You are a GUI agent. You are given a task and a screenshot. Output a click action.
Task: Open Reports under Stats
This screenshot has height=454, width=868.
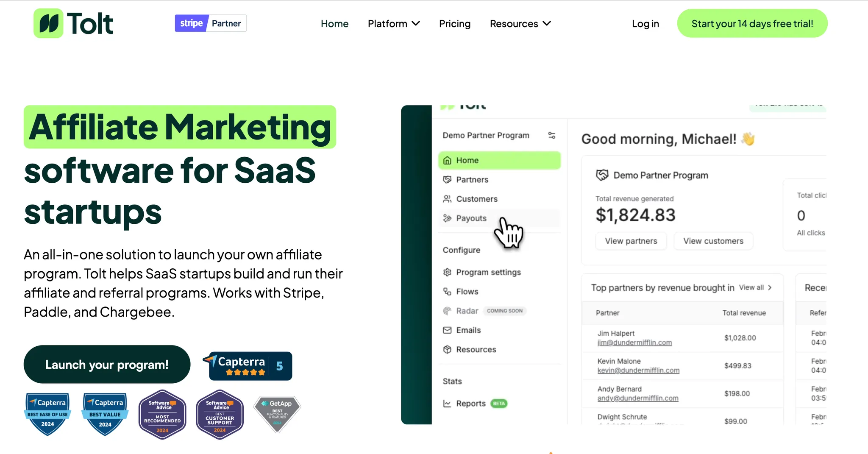499,404
